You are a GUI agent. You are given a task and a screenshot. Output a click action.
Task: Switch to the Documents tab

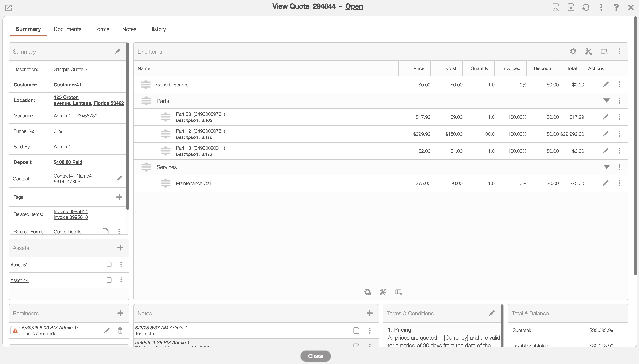(67, 29)
